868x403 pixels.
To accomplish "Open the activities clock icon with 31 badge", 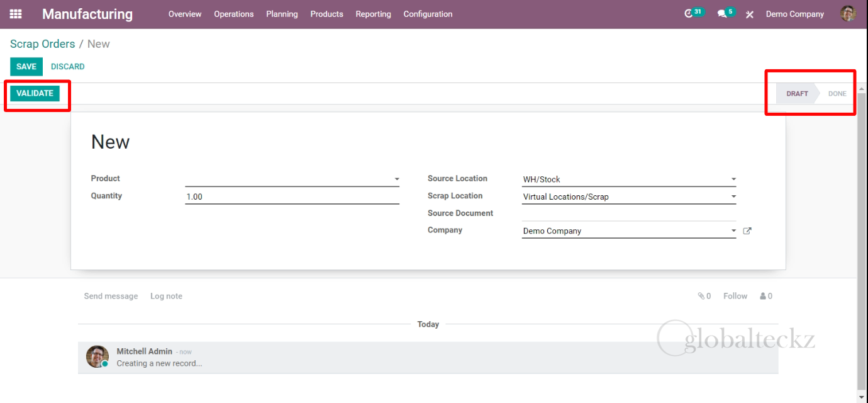I will pos(694,13).
